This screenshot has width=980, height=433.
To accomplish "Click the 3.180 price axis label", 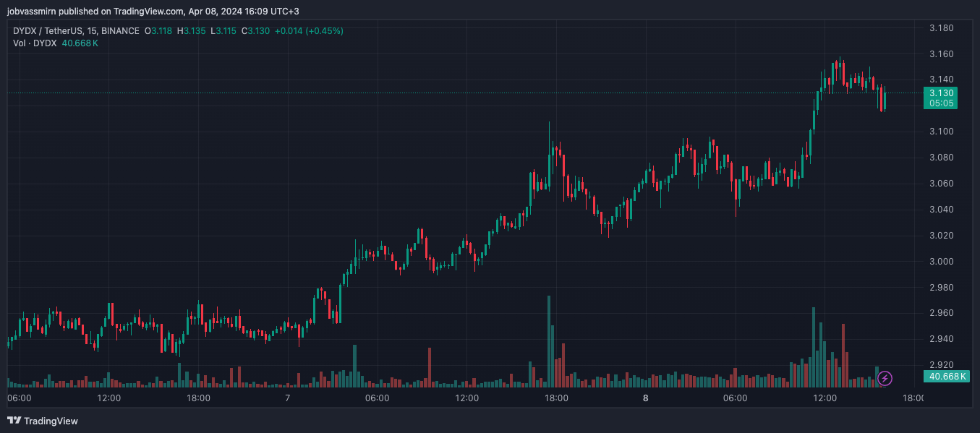I will click(941, 28).
